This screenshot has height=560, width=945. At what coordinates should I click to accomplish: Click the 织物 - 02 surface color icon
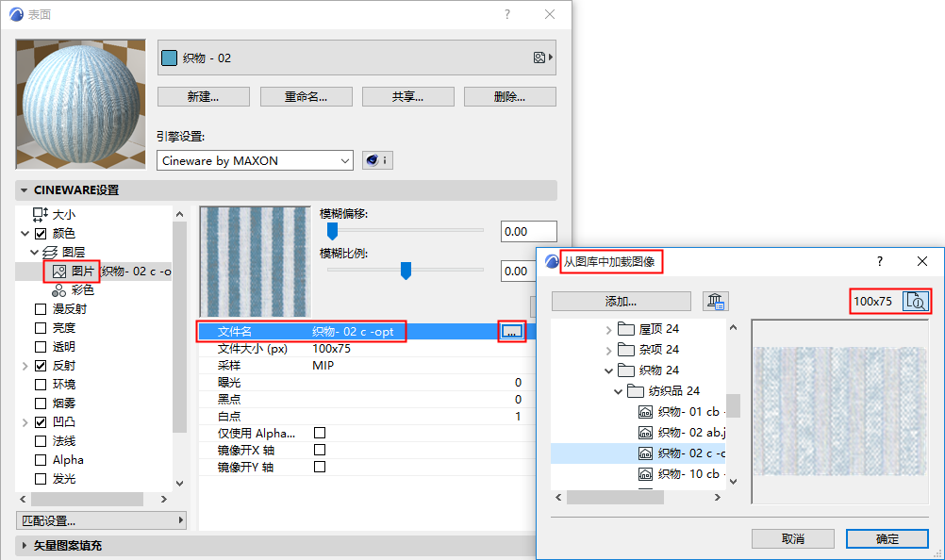170,58
